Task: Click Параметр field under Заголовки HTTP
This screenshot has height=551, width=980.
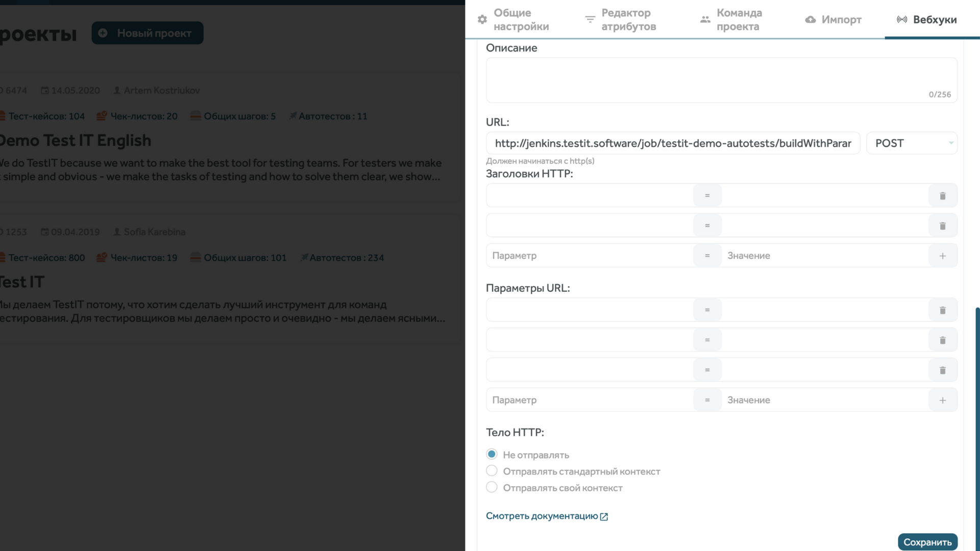Action: pos(590,256)
